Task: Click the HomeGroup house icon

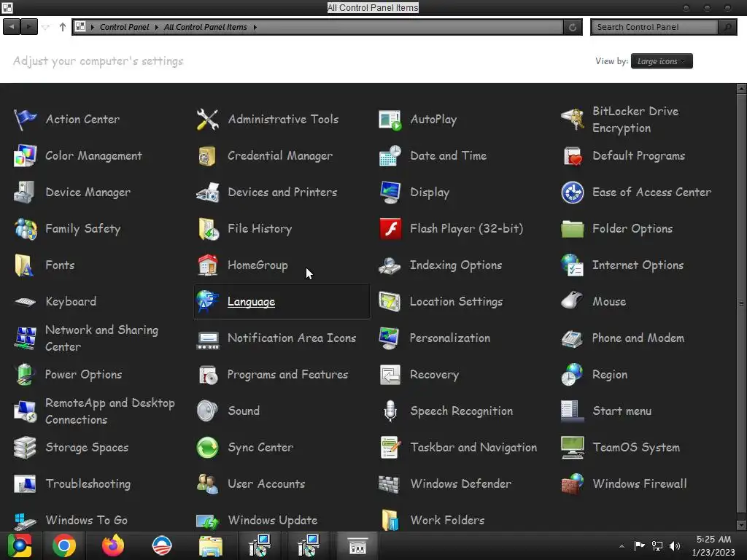Action: pos(207,265)
